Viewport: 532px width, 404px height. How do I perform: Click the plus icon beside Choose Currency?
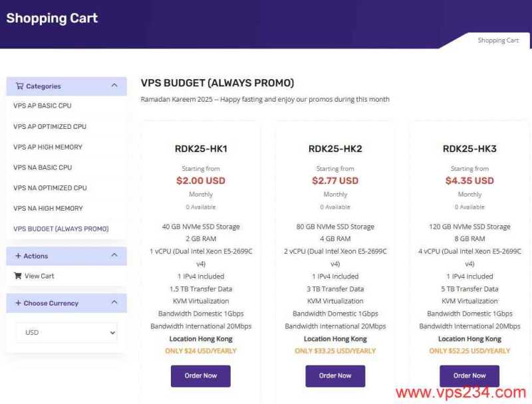pyautogui.click(x=17, y=303)
